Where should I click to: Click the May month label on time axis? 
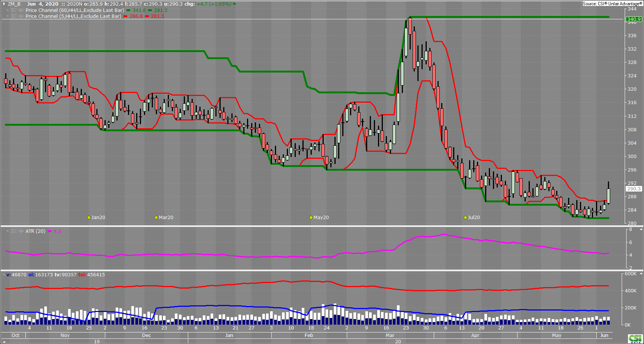point(557,335)
